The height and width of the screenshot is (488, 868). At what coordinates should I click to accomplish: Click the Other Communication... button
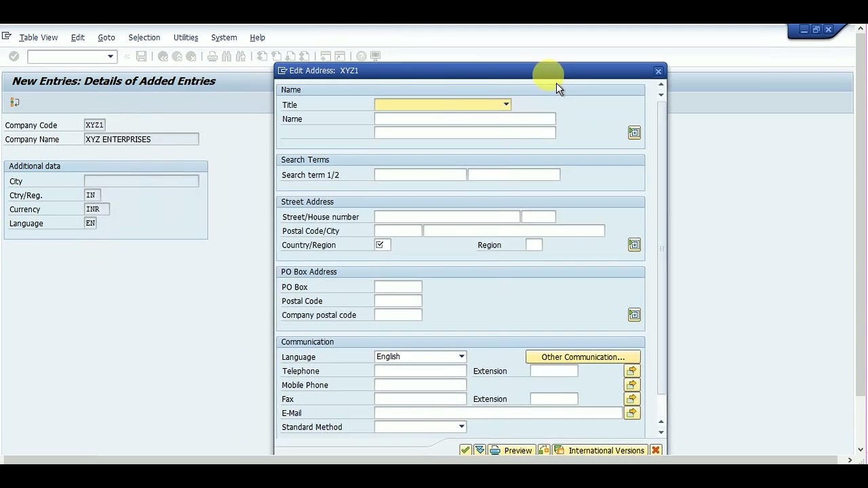click(x=583, y=357)
